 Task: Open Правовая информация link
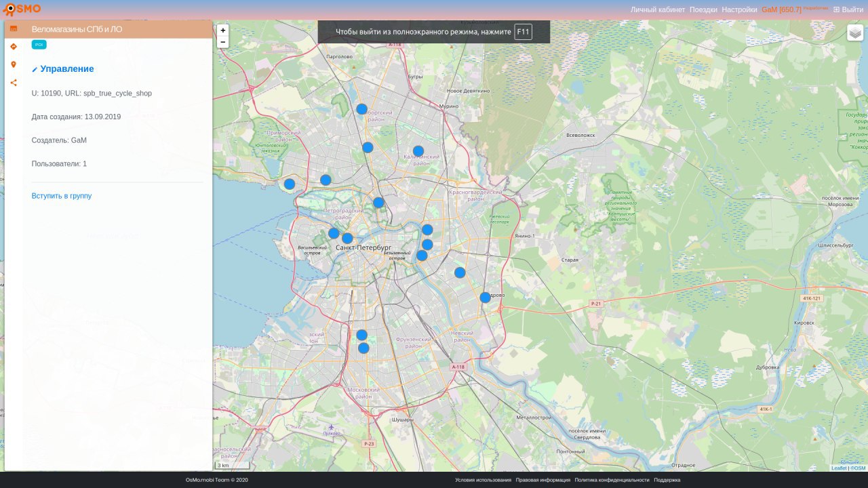click(x=543, y=480)
